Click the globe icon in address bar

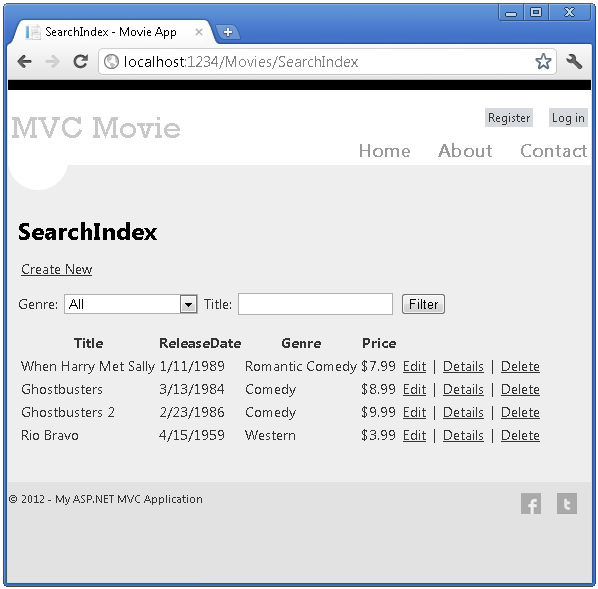(111, 61)
